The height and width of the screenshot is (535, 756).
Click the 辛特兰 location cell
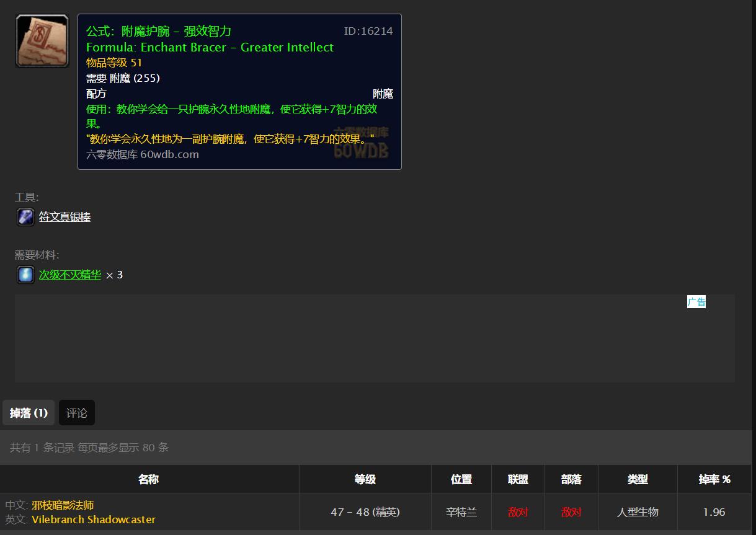tap(461, 512)
